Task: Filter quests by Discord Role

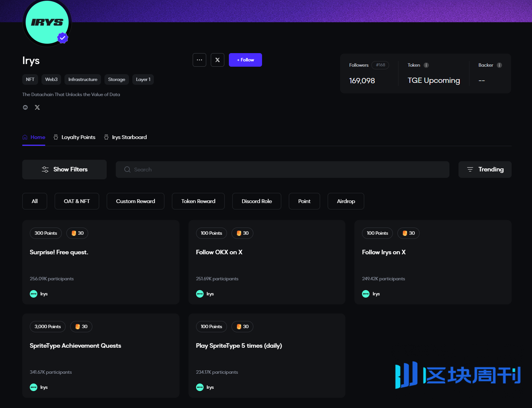Action: click(x=257, y=201)
